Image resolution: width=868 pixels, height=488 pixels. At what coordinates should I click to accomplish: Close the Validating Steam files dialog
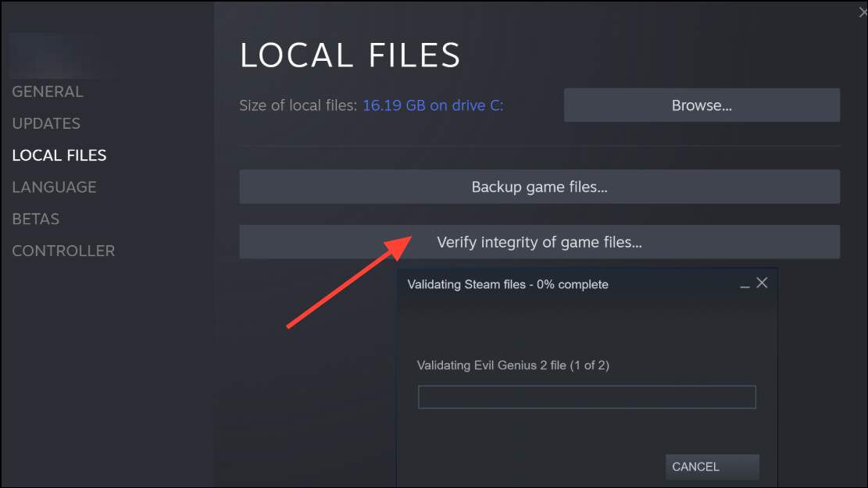[x=763, y=283]
